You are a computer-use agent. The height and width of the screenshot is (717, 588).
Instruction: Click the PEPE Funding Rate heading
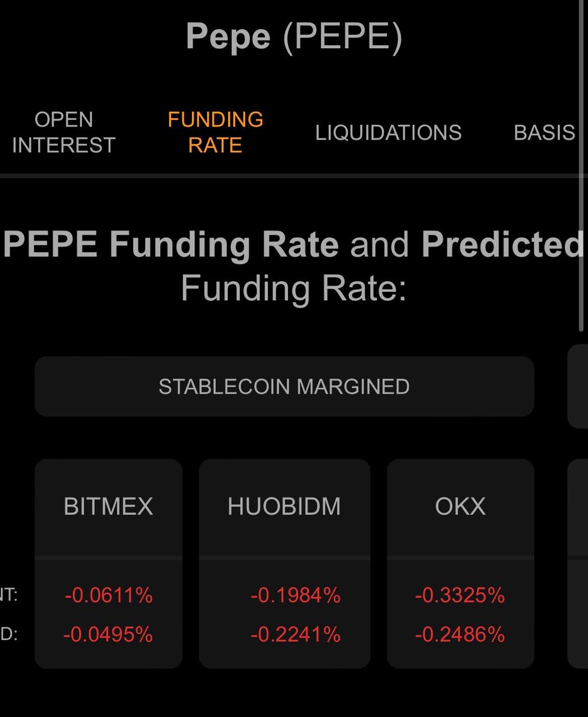[x=294, y=266]
